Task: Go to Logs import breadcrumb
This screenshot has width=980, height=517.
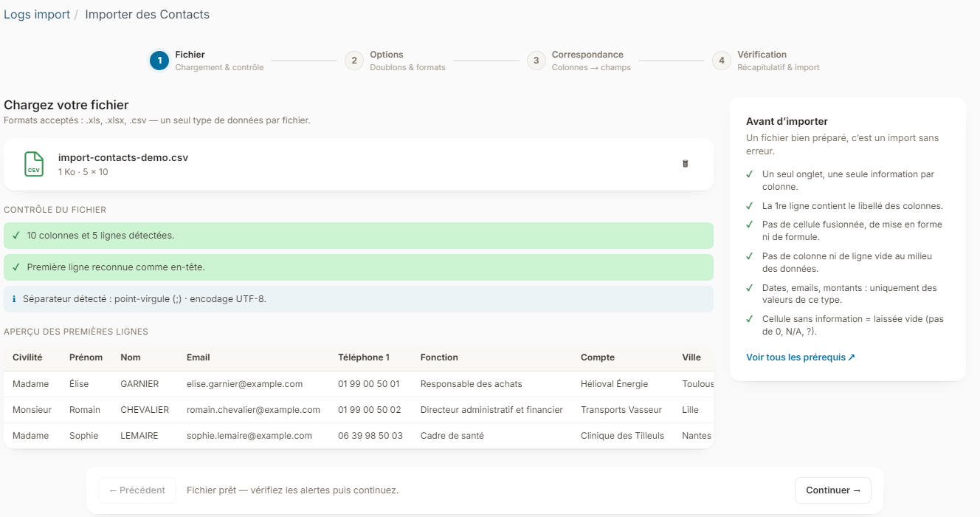Action: click(x=37, y=14)
